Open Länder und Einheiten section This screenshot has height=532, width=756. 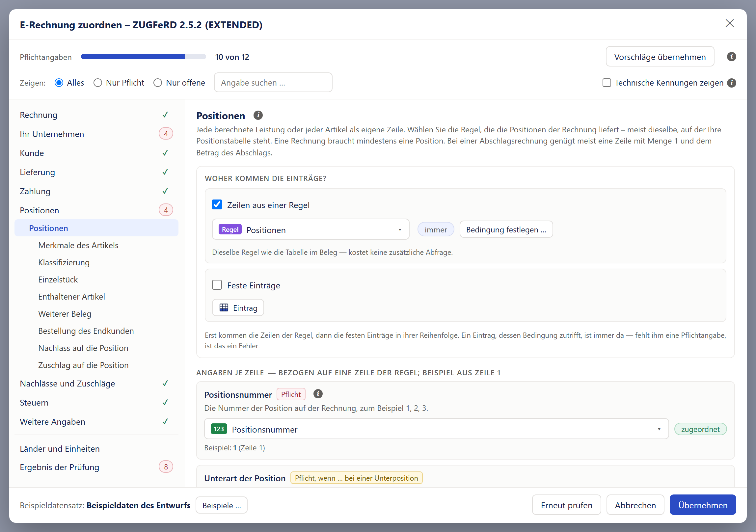pyautogui.click(x=96, y=449)
